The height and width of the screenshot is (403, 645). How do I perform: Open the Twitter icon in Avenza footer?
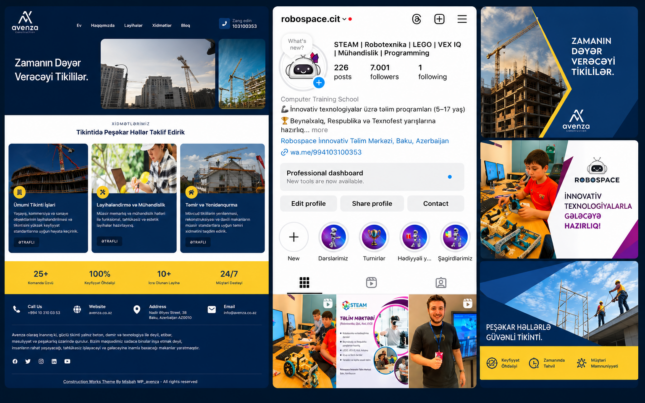point(28,361)
